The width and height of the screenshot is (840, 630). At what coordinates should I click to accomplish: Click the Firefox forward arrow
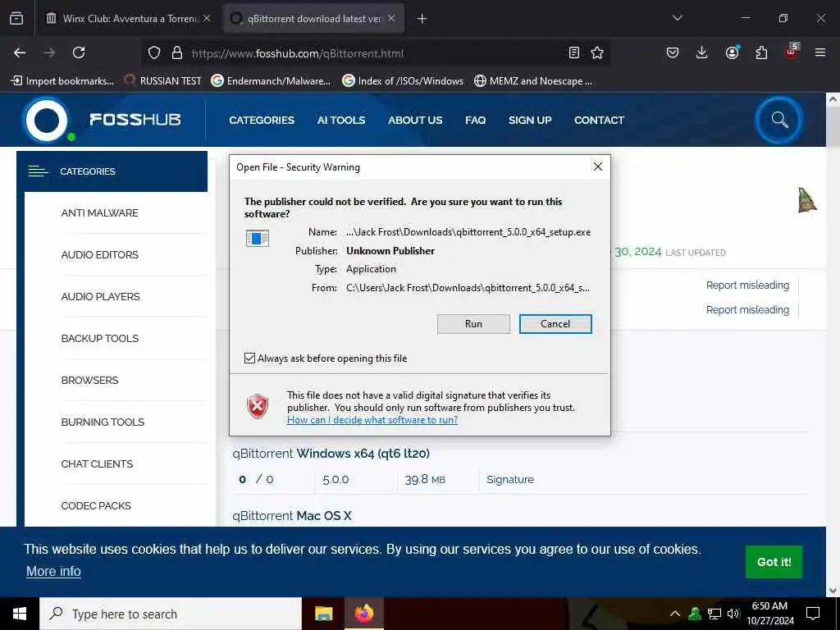[49, 52]
